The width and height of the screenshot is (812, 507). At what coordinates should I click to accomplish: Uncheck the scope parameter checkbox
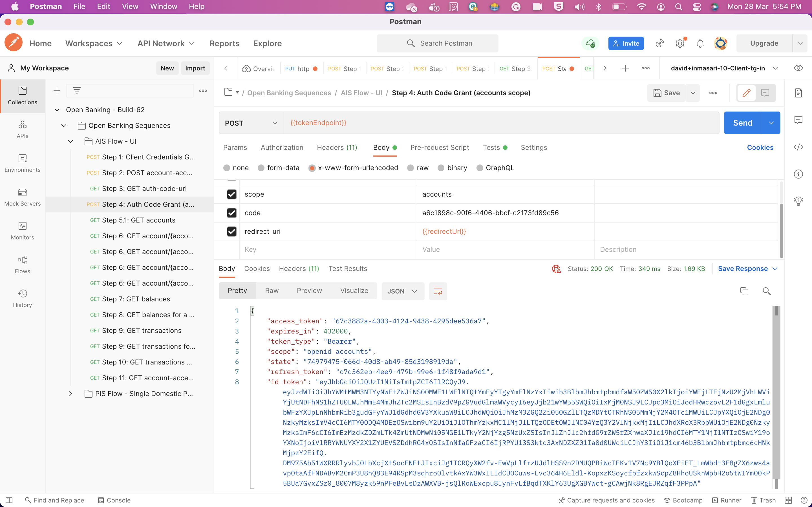[231, 194]
